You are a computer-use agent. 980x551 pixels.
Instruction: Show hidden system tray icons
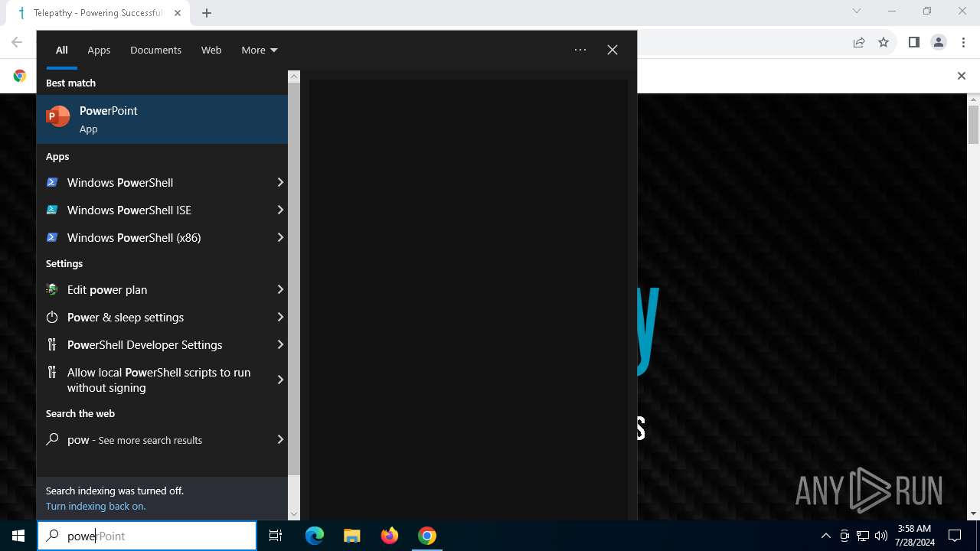[x=825, y=536]
